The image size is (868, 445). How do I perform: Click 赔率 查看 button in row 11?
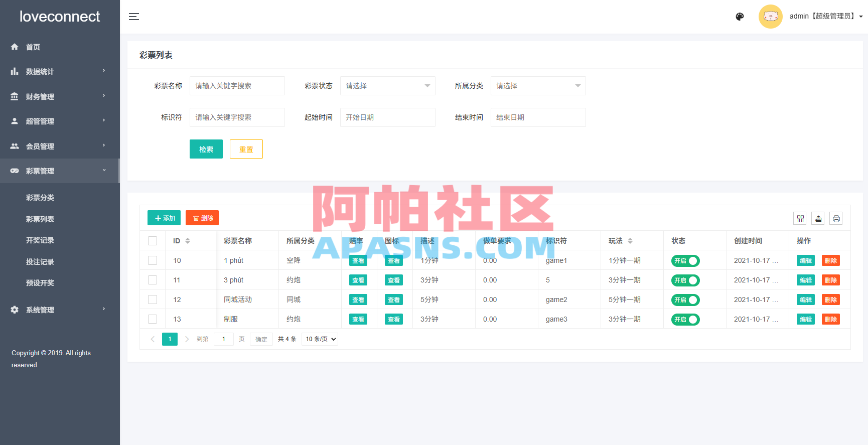pos(358,280)
